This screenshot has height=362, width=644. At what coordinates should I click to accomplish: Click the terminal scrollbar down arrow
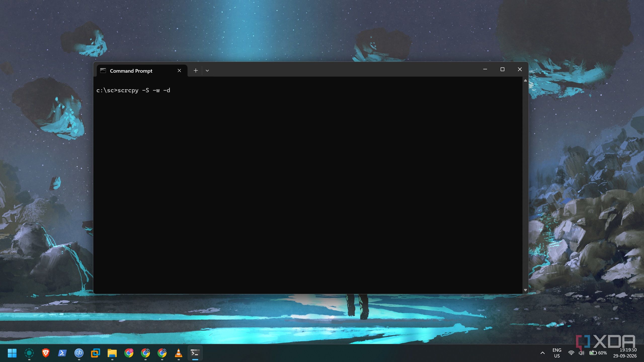pyautogui.click(x=525, y=290)
